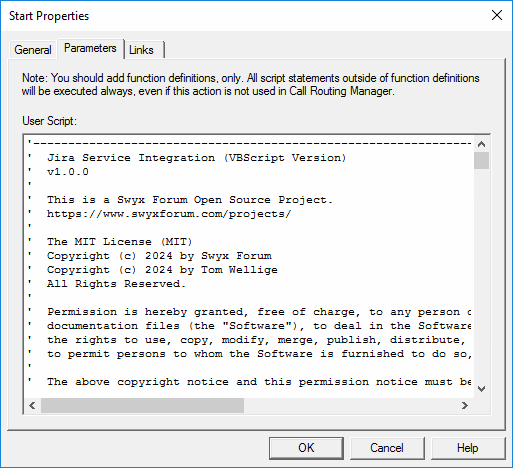
Task: Select the Parameters tab
Action: 90,48
